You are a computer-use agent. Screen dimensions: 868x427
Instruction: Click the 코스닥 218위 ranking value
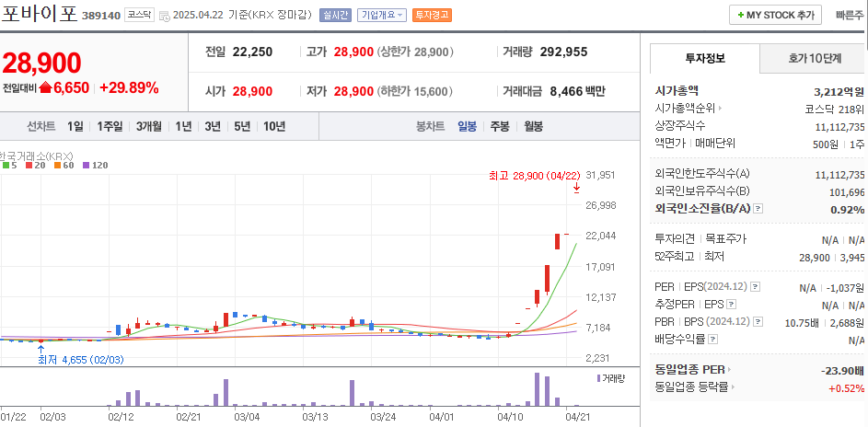pos(834,109)
